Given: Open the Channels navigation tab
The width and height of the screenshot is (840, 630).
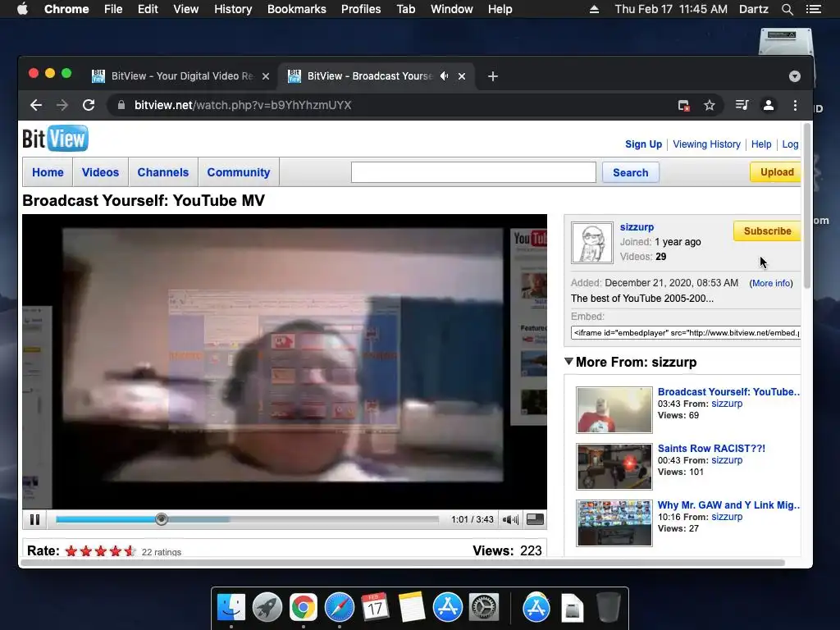Looking at the screenshot, I should pos(163,172).
